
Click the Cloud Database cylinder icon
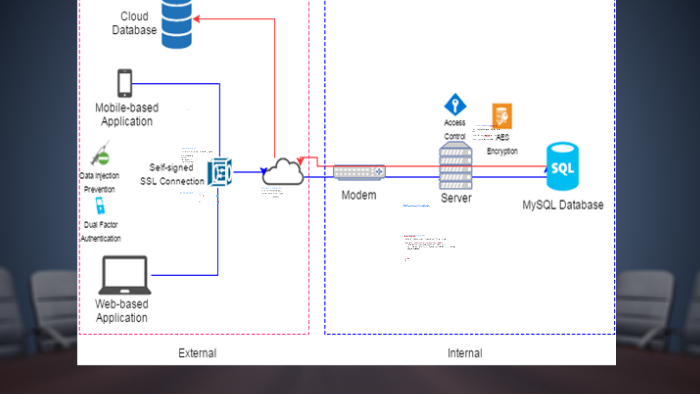tap(177, 24)
